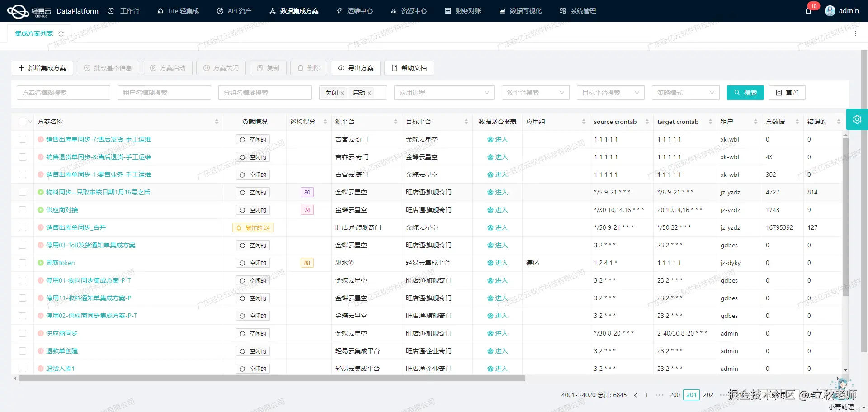Open the 应用进程 dropdown

coord(444,93)
